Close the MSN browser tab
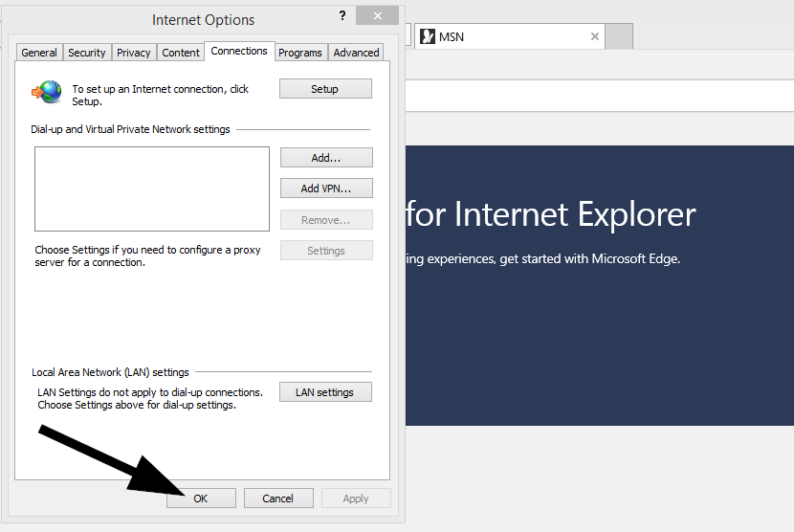The width and height of the screenshot is (794, 532). point(595,36)
